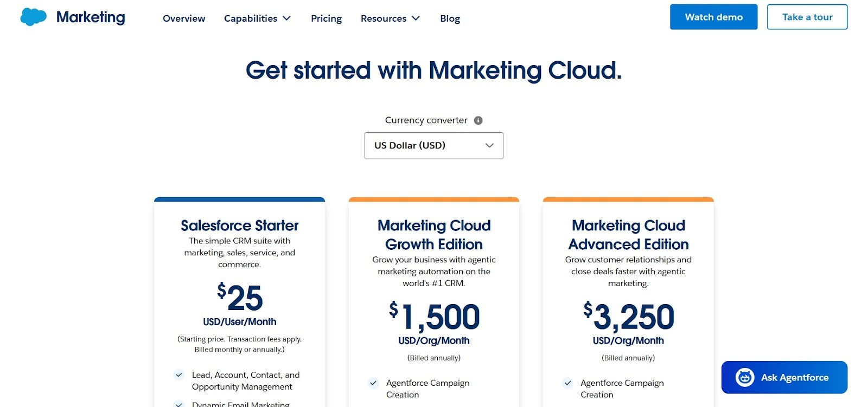Click the Marketing Cloud Growth Edition title
This screenshot has height=407, width=868.
click(433, 235)
